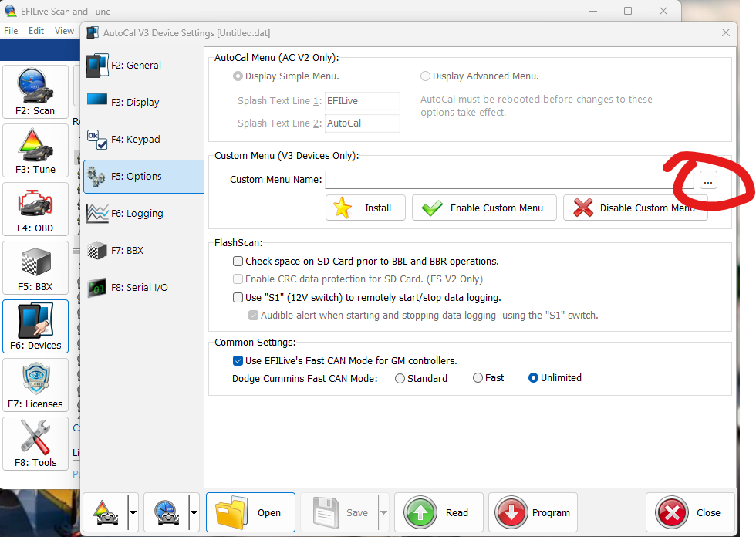Open the File menu in main window
The width and height of the screenshot is (756, 537).
pyautogui.click(x=11, y=31)
